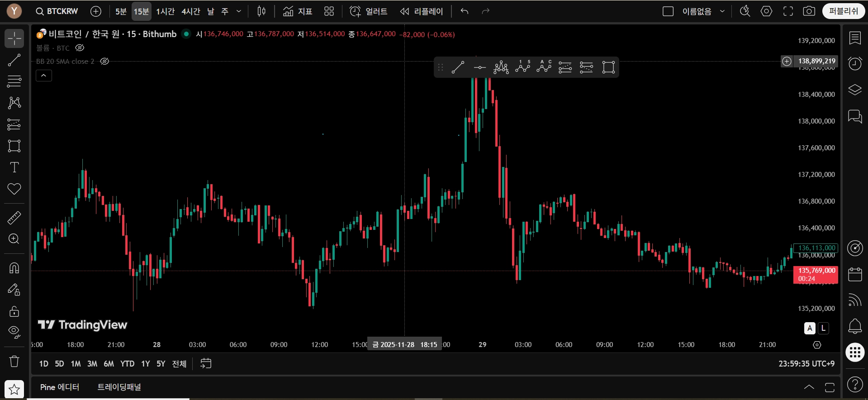Toggle the auto scale A button

(x=810, y=329)
